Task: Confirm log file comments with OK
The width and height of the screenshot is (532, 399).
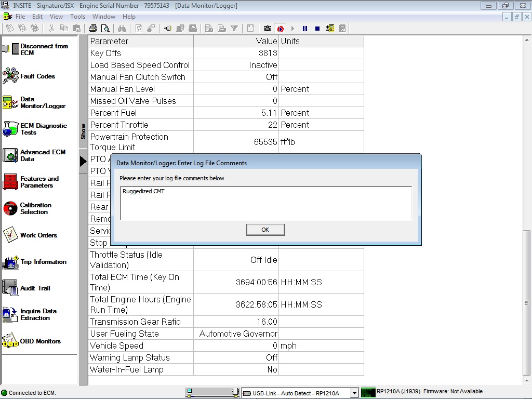Action: (265, 229)
